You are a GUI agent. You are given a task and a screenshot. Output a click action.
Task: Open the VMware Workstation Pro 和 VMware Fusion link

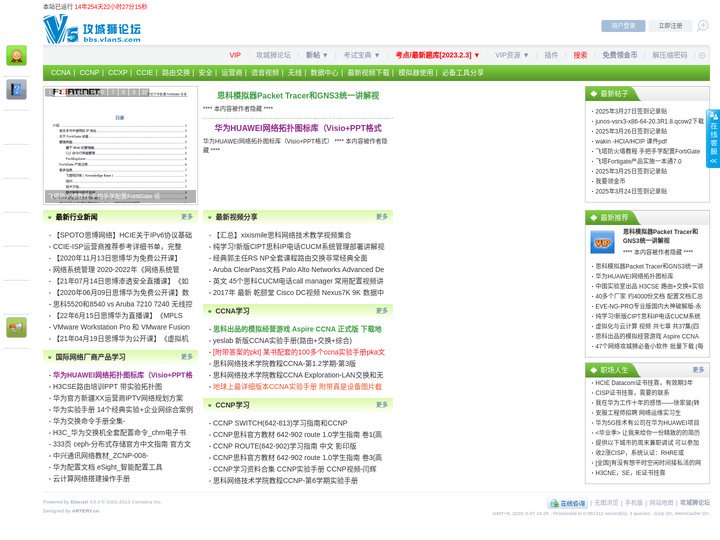point(121,327)
